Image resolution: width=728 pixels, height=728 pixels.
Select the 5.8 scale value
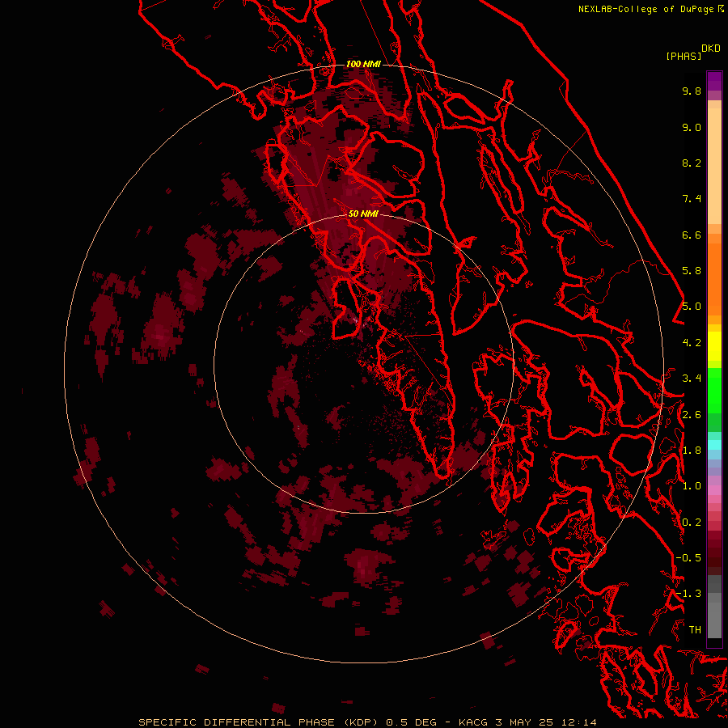coord(692,271)
